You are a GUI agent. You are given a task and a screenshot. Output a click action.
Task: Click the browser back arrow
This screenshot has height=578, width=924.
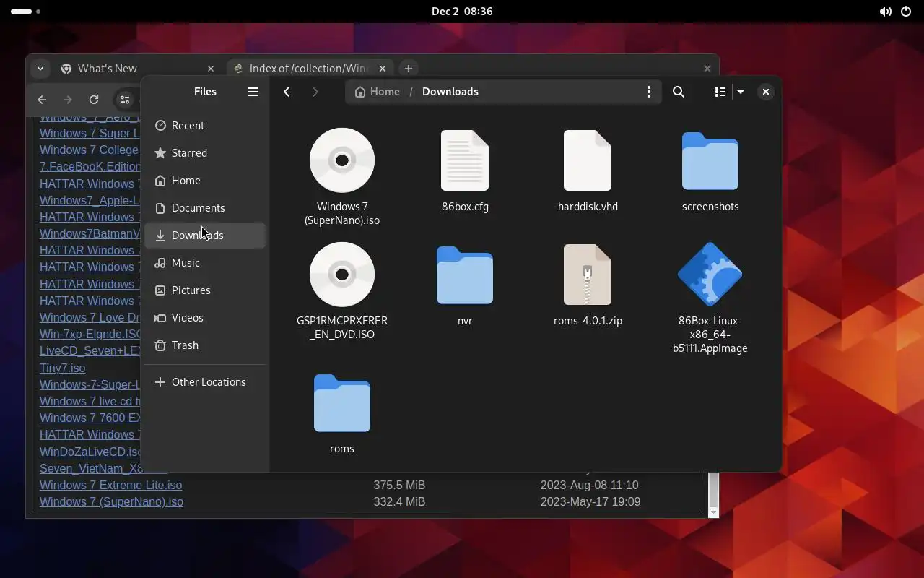pos(42,100)
